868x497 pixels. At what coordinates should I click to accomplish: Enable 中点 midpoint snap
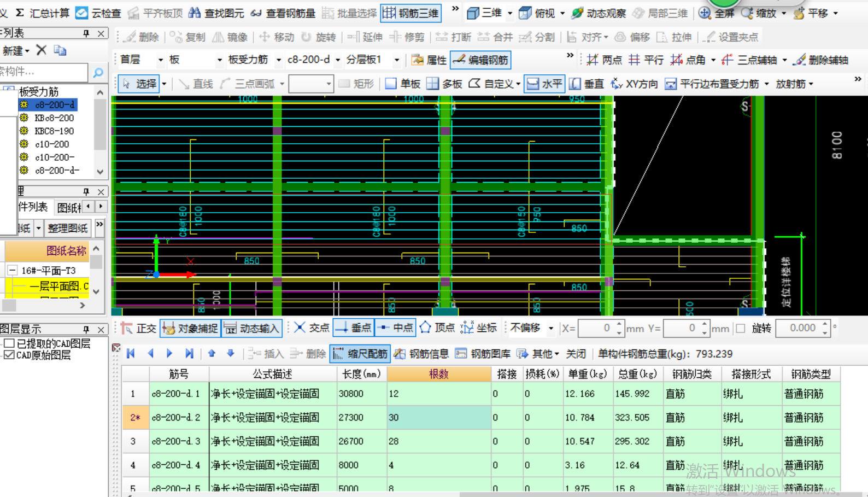tap(396, 328)
